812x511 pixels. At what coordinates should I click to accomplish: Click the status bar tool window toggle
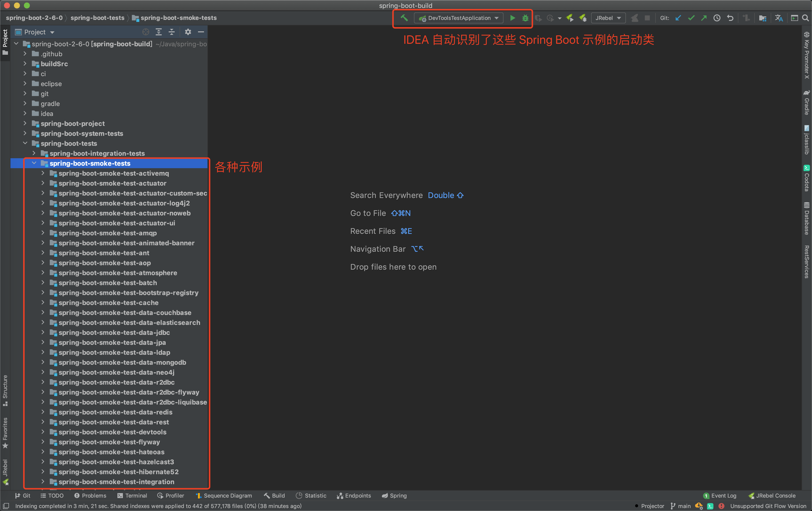point(6,506)
